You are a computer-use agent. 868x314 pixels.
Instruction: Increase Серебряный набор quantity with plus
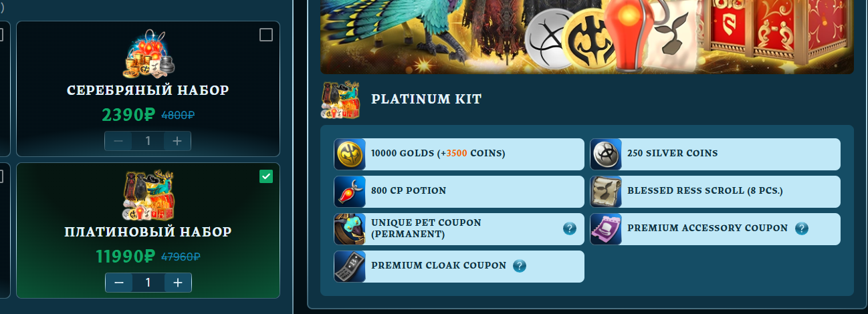(x=177, y=141)
